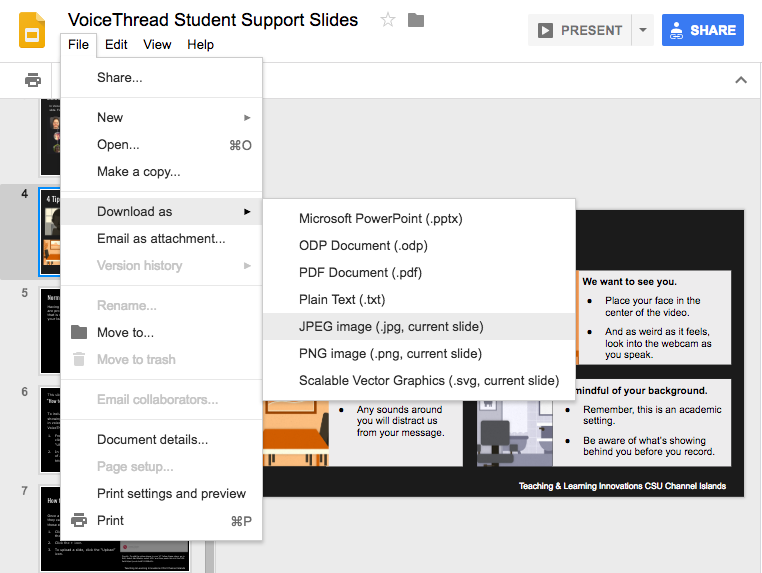Screen dimensions: 762x573
Task: Open Document details...
Action: coord(161,440)
